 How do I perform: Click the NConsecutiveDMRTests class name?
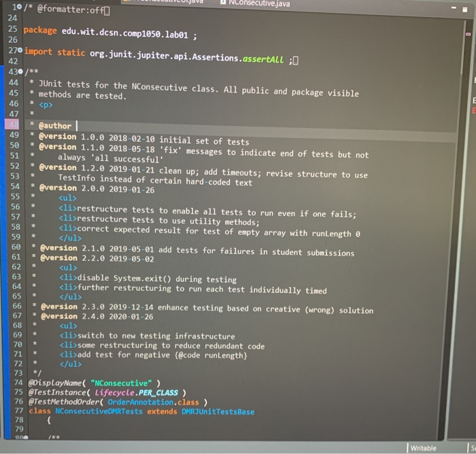click(99, 412)
